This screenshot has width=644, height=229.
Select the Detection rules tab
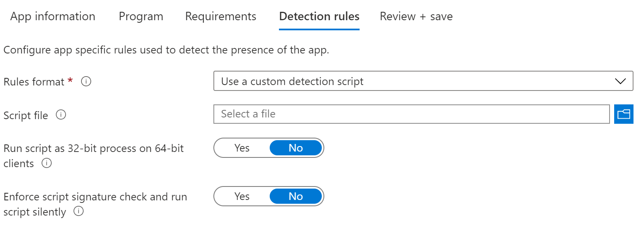[319, 16]
